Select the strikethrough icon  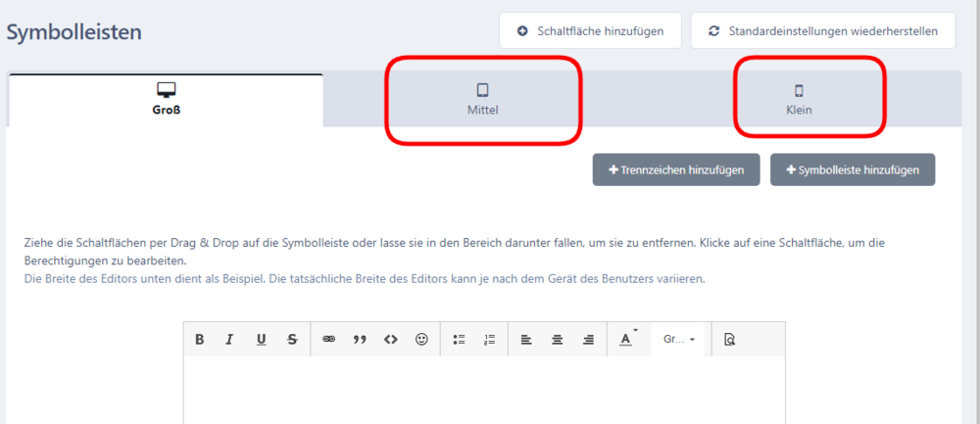coord(292,340)
